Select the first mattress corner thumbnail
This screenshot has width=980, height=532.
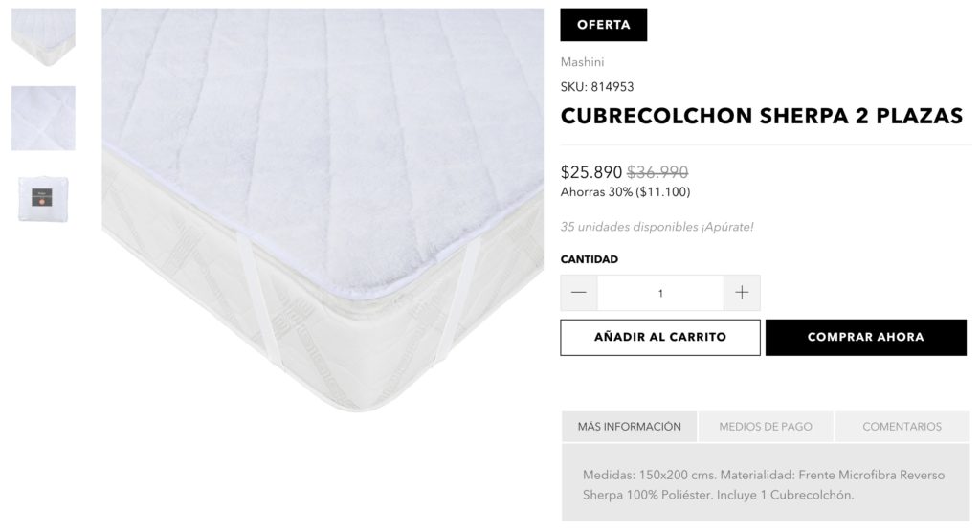click(x=43, y=37)
